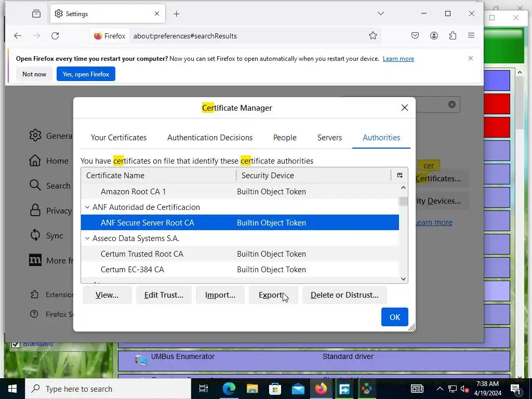Open Microsoft Store from taskbar
This screenshot has height=399, width=532.
275,389
